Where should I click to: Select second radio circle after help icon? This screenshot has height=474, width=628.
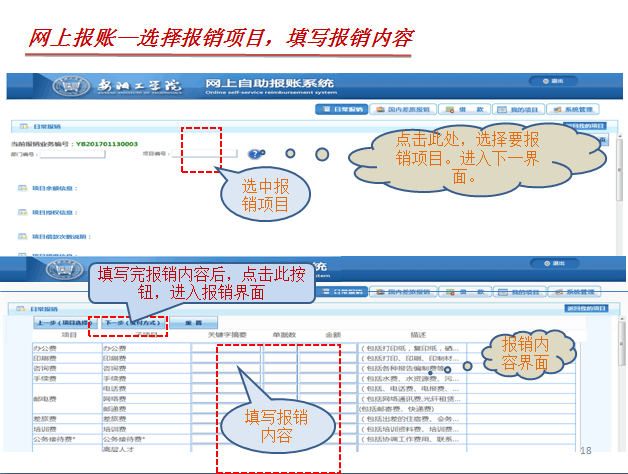[321, 154]
